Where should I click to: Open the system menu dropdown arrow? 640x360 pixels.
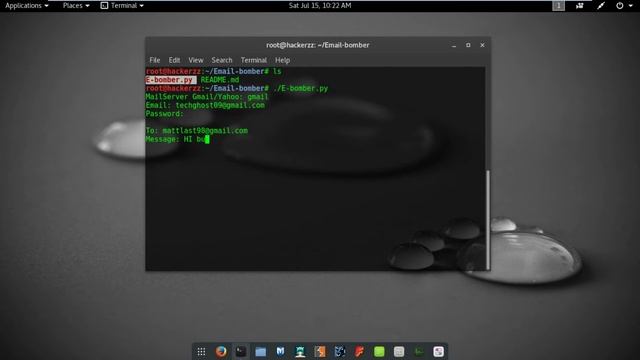[x=631, y=6]
